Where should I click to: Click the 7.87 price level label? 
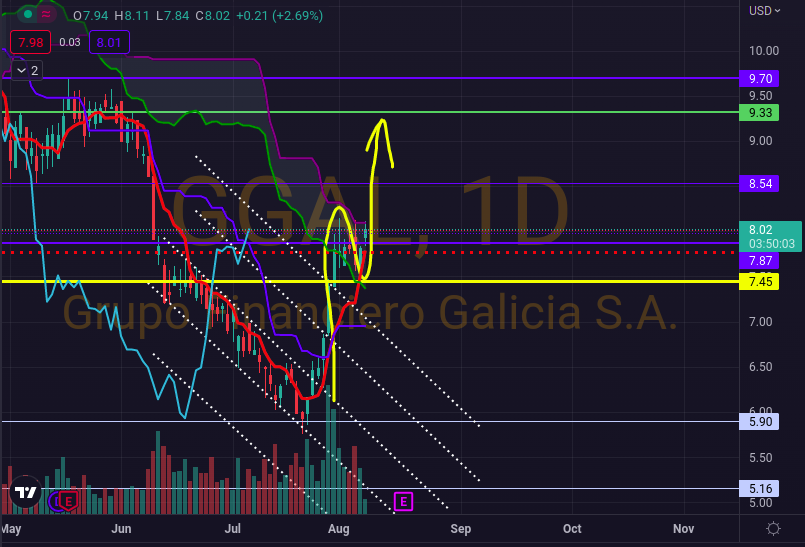(759, 260)
